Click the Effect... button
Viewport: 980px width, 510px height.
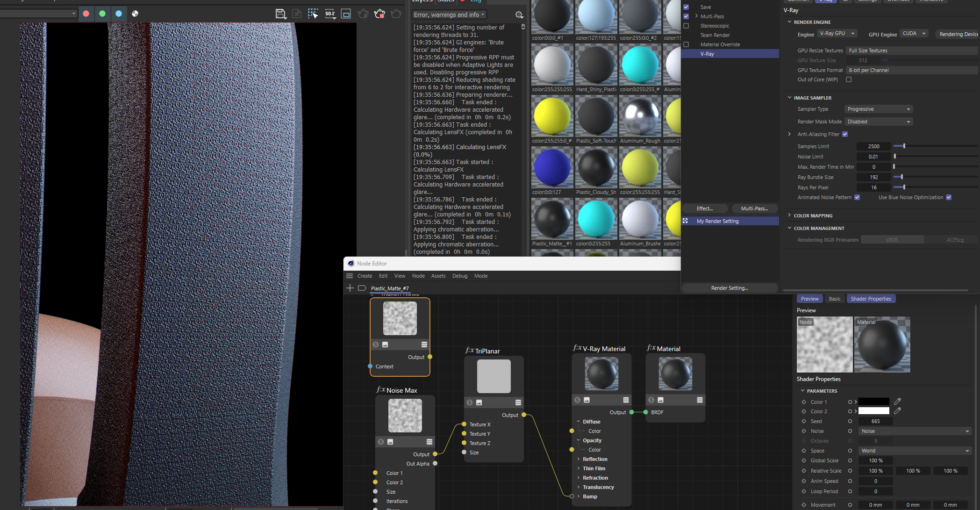(705, 208)
